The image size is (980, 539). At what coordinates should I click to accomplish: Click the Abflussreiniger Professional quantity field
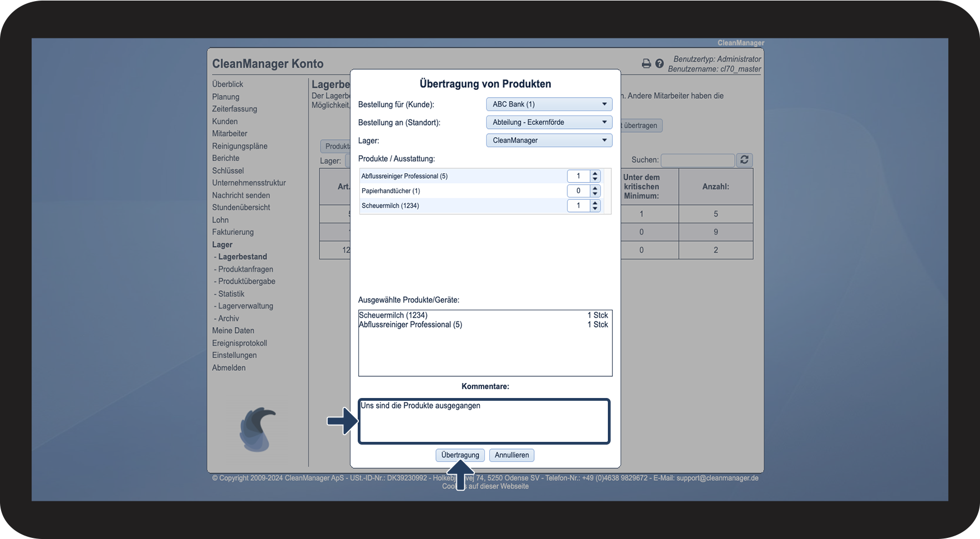point(579,176)
